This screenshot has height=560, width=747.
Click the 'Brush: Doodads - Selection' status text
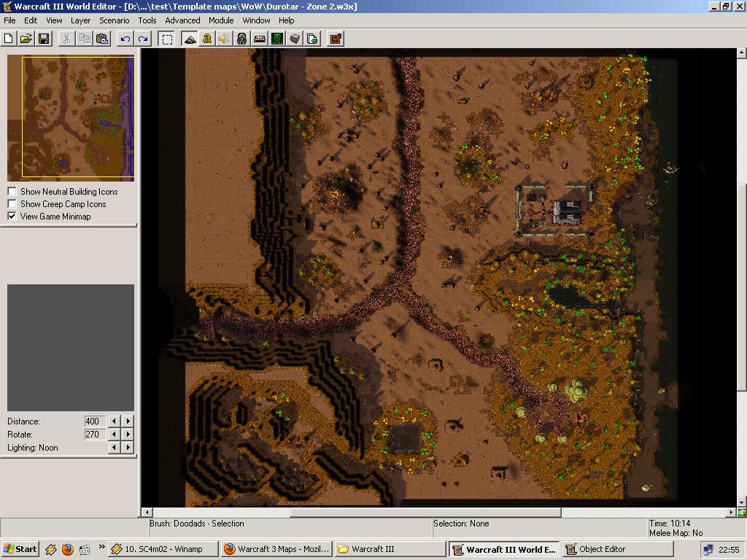click(197, 524)
